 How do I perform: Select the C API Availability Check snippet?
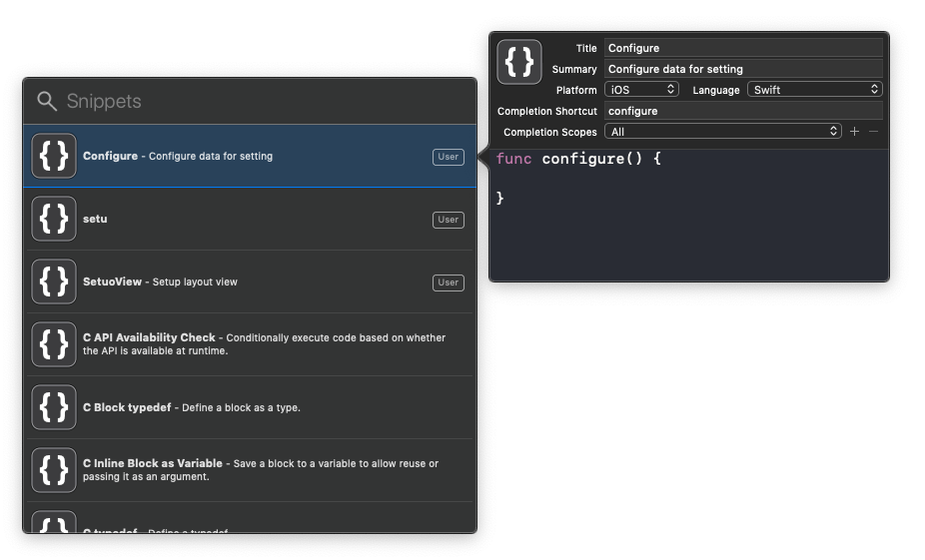tap(250, 344)
